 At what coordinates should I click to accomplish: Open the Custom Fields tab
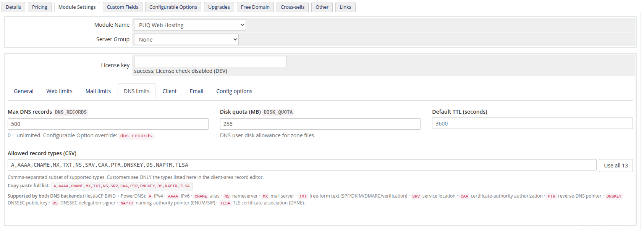coord(123,7)
